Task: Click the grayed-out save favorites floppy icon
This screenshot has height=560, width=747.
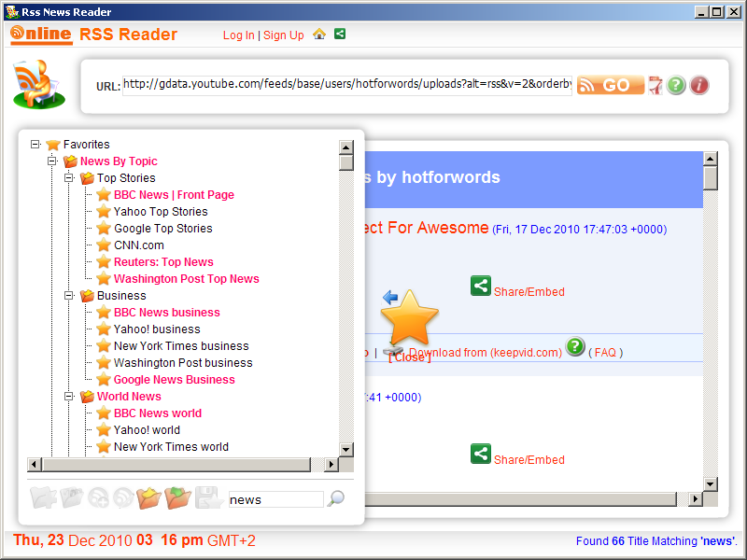Action: pos(209,498)
